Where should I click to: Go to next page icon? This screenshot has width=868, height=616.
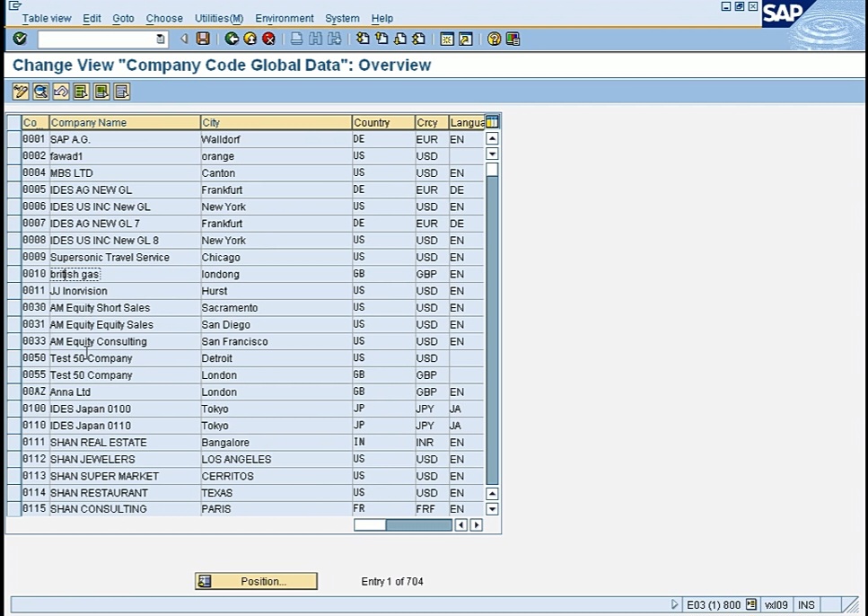400,39
